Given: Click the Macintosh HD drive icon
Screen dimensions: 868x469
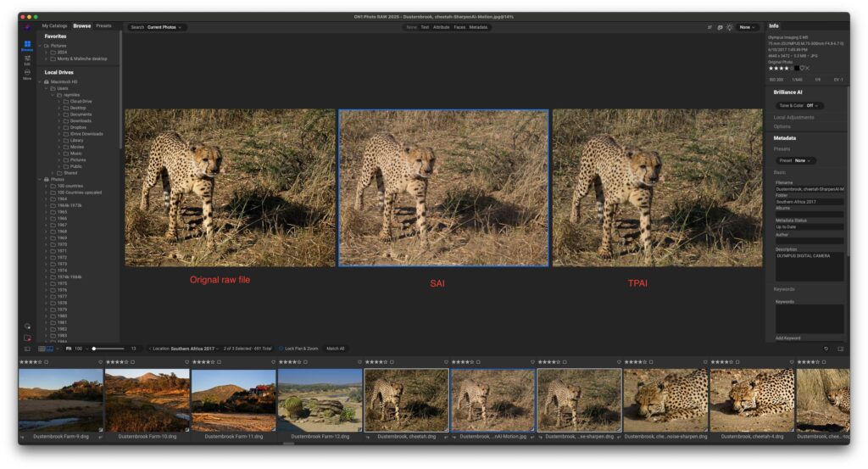Looking at the screenshot, I should [x=47, y=82].
